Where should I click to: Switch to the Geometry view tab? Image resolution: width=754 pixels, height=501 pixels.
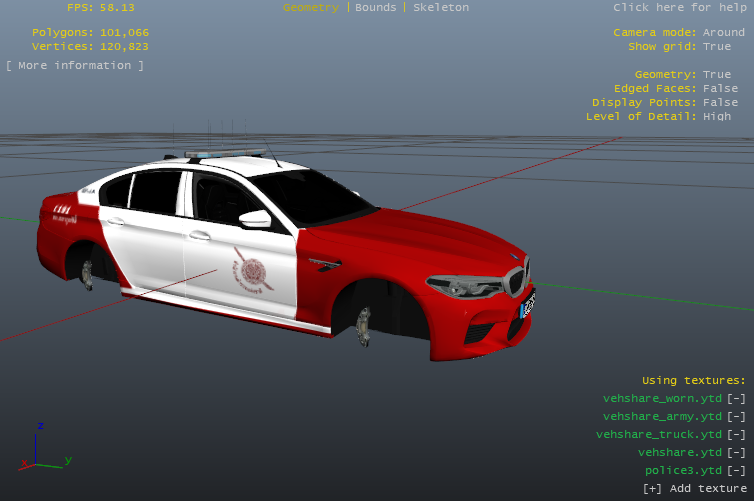coord(311,8)
